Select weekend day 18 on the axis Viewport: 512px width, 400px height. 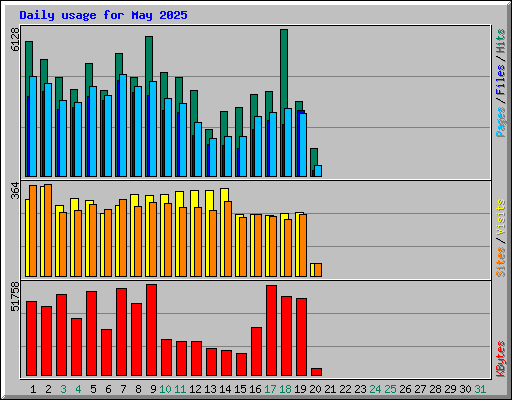(285, 389)
